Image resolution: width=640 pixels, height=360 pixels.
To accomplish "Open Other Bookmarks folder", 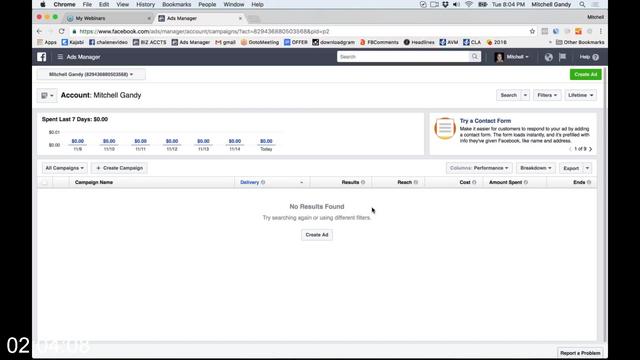I will click(580, 42).
